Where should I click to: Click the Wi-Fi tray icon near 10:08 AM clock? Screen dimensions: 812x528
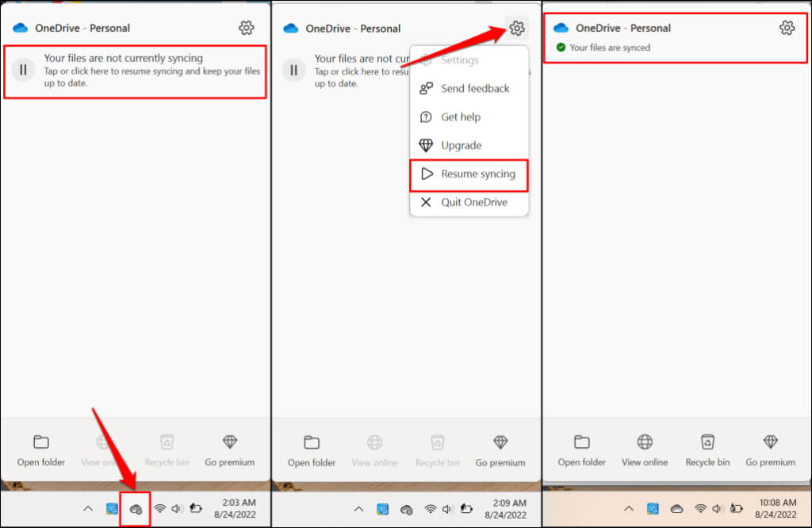701,509
